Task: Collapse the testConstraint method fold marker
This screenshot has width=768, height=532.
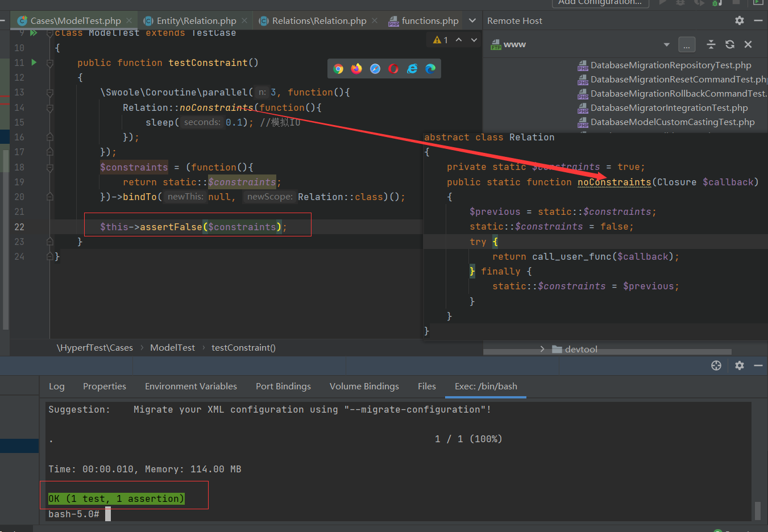Action: [x=49, y=63]
